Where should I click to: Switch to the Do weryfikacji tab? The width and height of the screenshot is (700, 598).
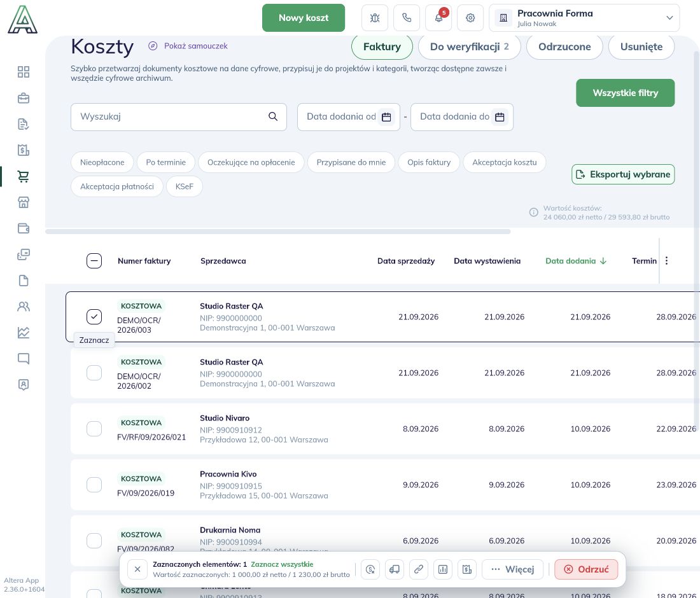click(469, 47)
